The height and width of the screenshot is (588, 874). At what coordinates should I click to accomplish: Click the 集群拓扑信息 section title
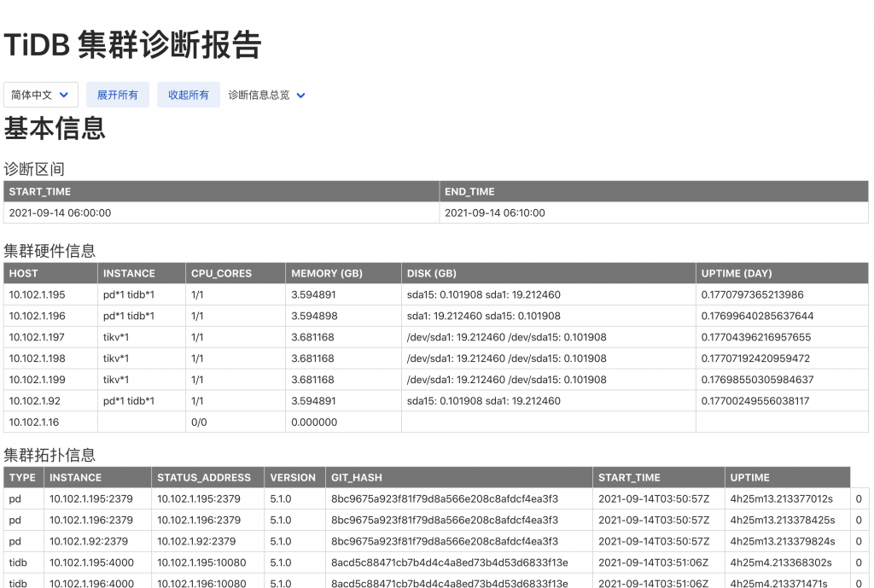pos(50,456)
